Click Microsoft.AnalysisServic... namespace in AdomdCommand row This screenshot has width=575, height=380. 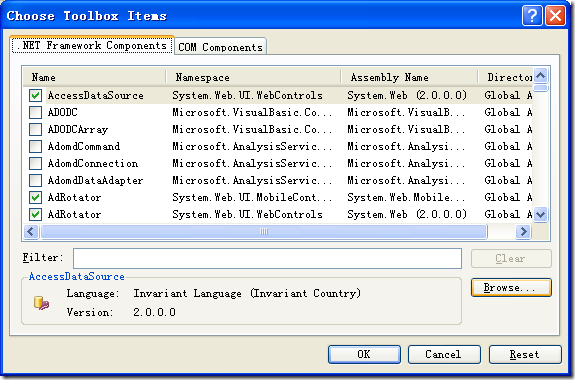(x=252, y=146)
